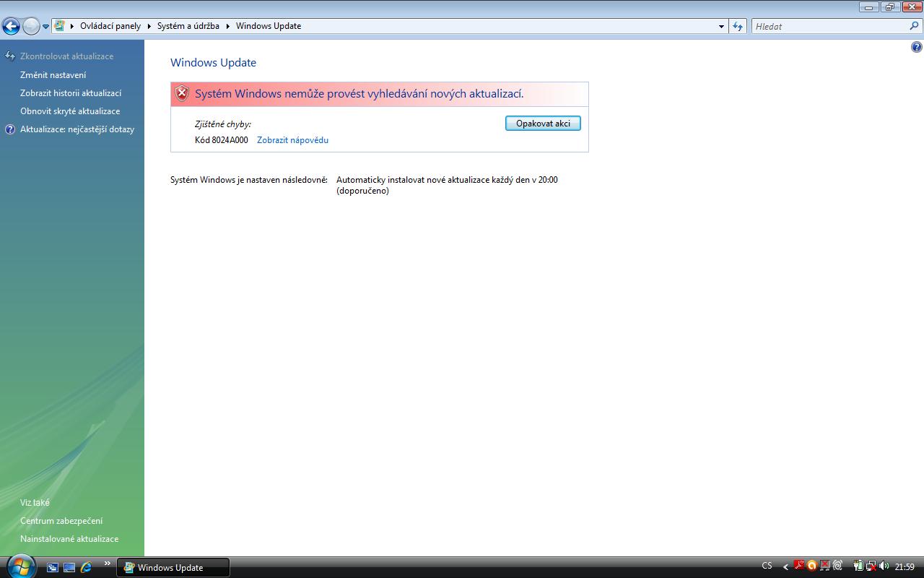Click the battery power tray icon
The image size is (924, 578).
(x=858, y=566)
